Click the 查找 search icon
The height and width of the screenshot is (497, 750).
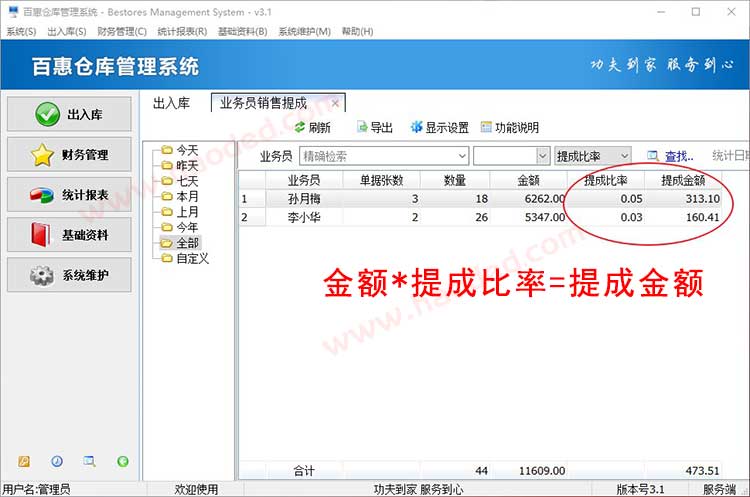coord(653,156)
